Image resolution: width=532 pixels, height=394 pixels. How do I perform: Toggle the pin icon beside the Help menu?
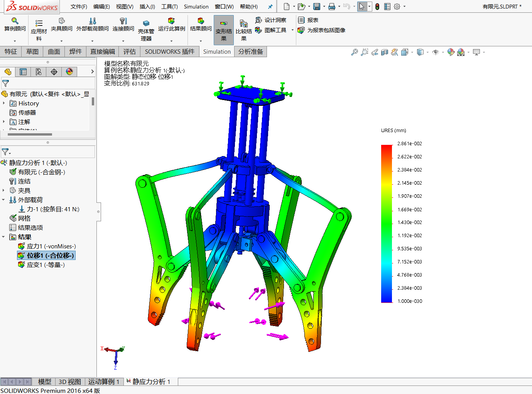tap(270, 7)
